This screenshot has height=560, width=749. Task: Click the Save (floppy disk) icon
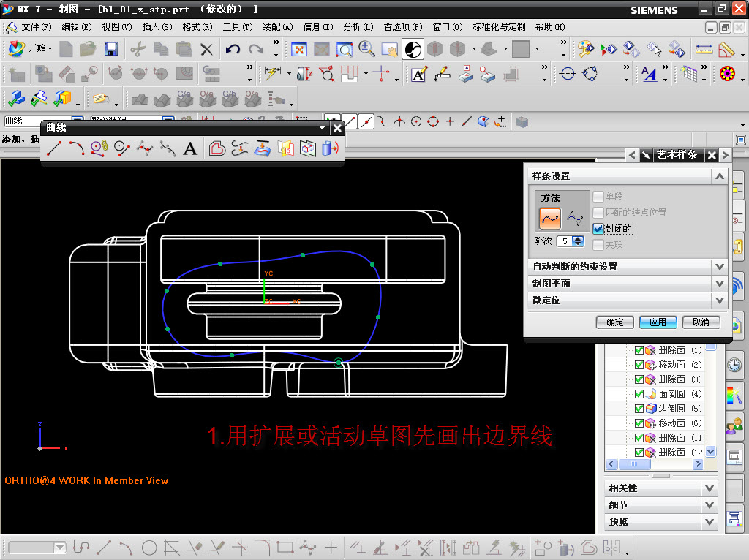111,49
